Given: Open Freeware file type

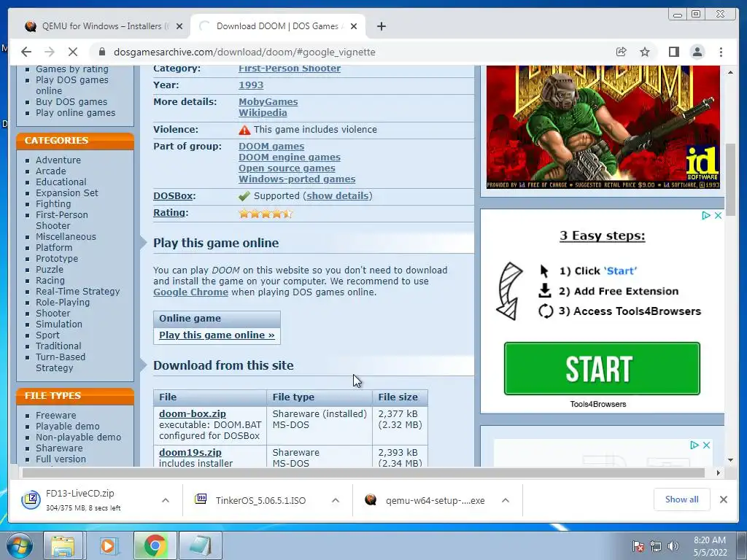Looking at the screenshot, I should coord(55,415).
